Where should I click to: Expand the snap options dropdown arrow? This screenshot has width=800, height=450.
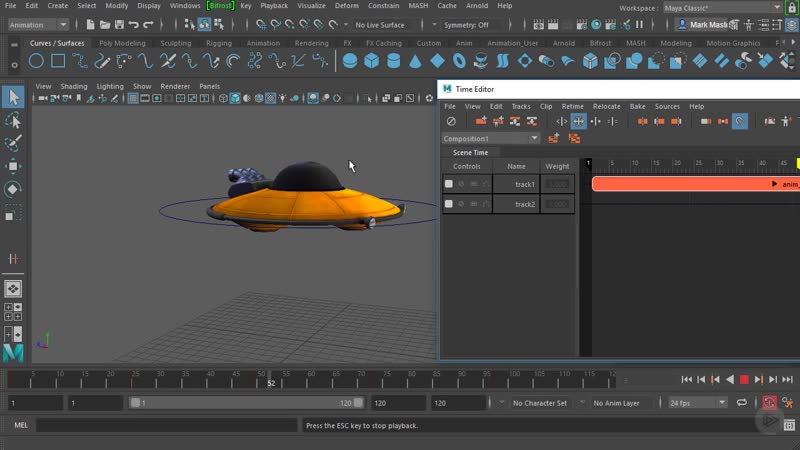click(346, 24)
